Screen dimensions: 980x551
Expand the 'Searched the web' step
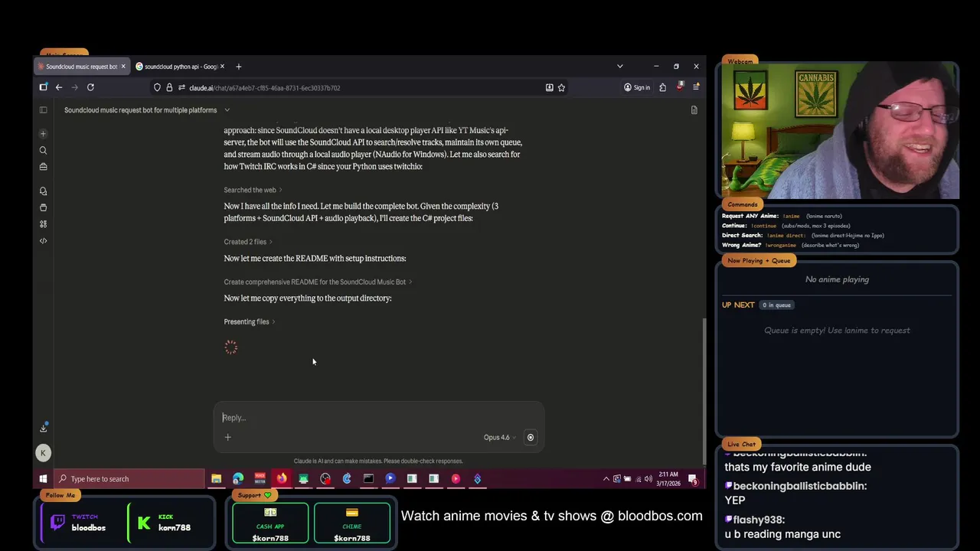253,190
